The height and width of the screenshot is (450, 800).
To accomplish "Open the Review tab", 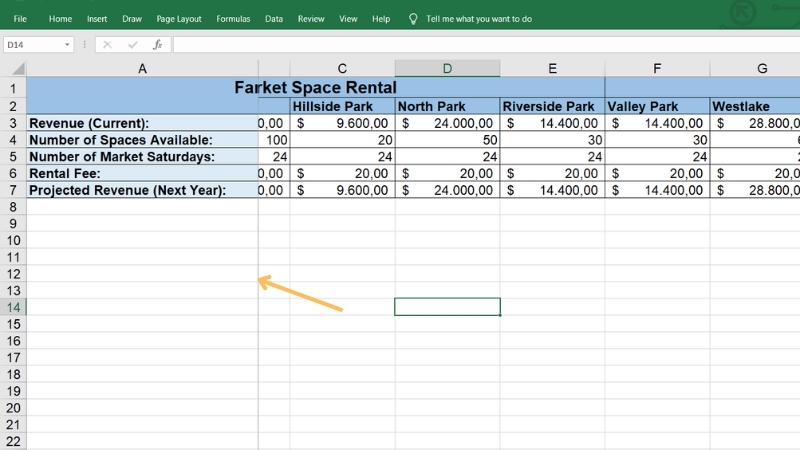I will point(311,19).
